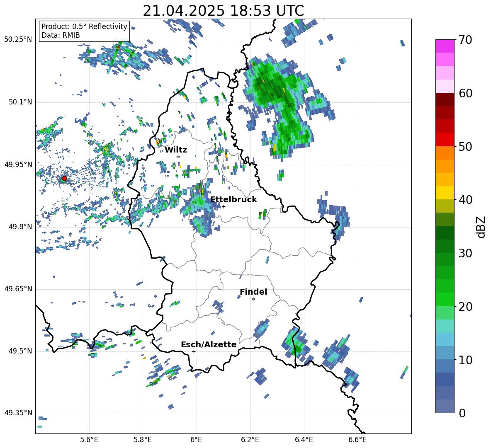Click the 5.8°E longitude label
Viewport: 491px width, 448px height.
(x=143, y=440)
